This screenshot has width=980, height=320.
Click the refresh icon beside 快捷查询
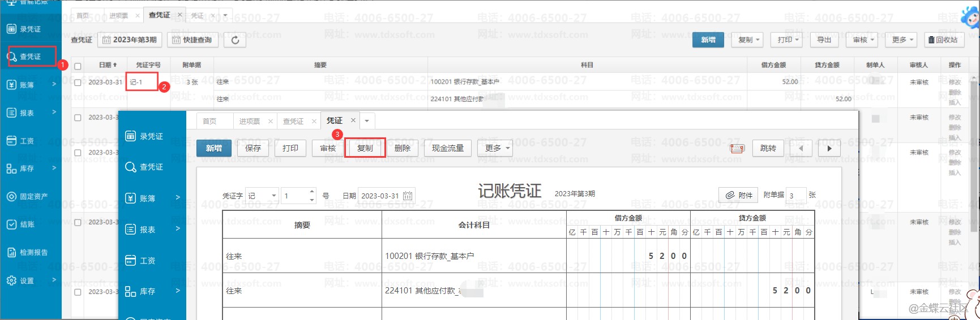tap(235, 40)
